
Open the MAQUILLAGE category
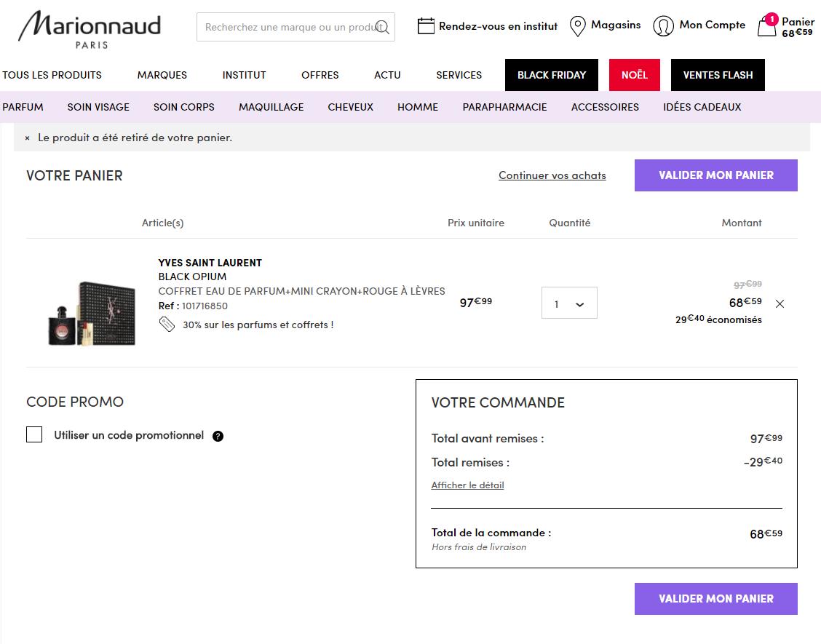[271, 107]
